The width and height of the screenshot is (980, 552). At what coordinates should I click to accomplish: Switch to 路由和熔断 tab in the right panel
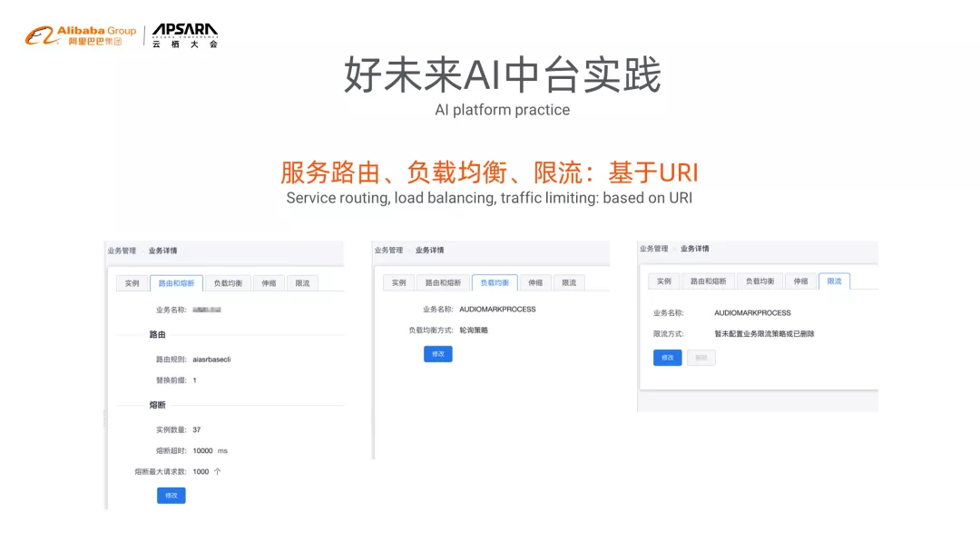708,281
